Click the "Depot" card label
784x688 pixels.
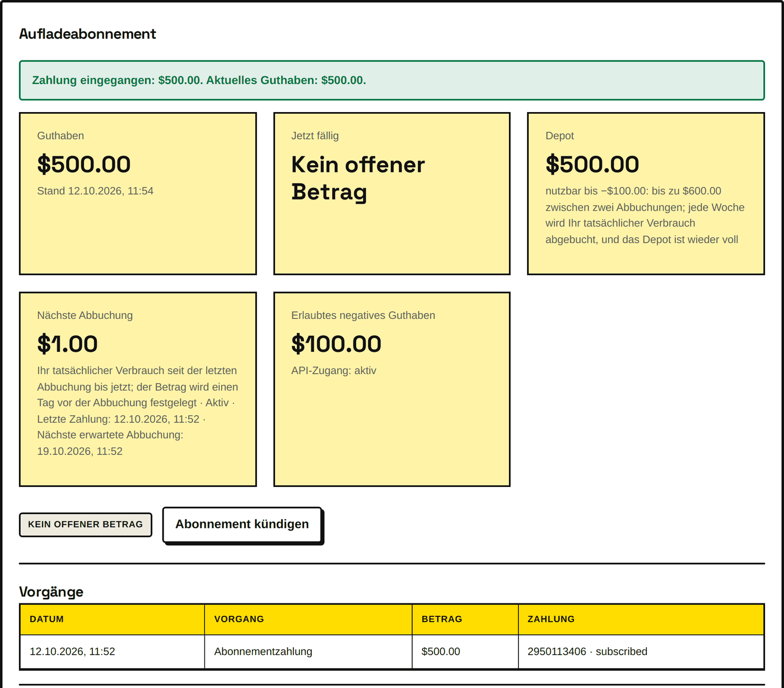559,136
